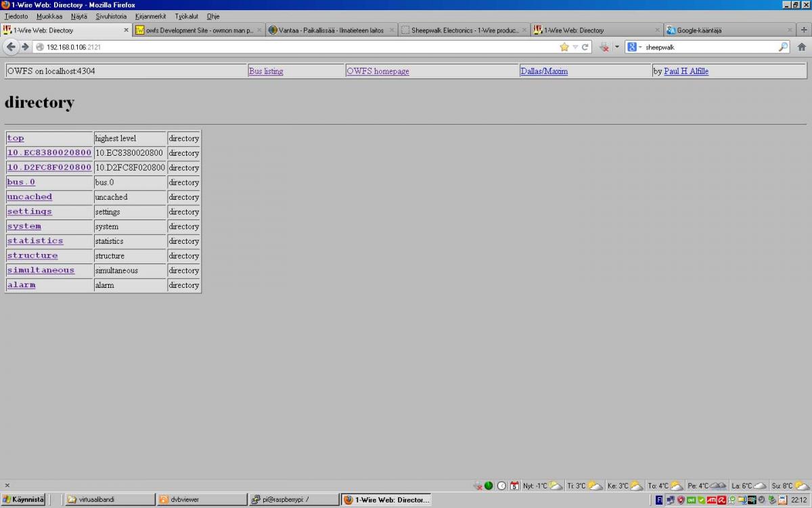
Task: Switch to the Sheepwalk Electronics tab
Action: (x=464, y=30)
